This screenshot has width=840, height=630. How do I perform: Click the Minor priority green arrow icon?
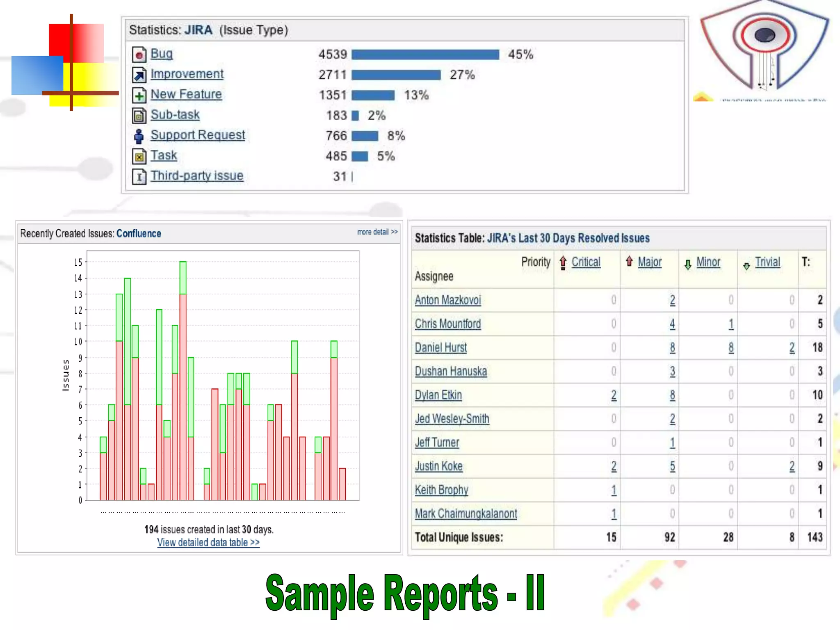pyautogui.click(x=688, y=265)
